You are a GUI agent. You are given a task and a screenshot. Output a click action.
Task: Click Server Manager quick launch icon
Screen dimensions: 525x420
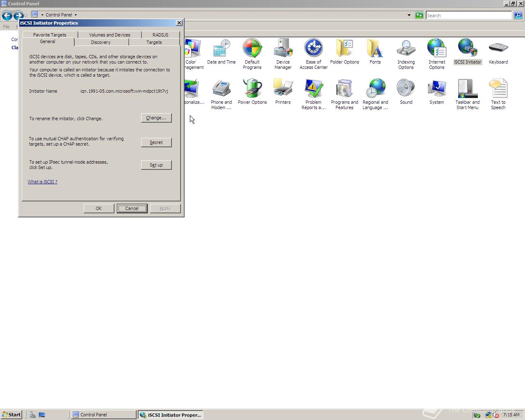(32, 415)
